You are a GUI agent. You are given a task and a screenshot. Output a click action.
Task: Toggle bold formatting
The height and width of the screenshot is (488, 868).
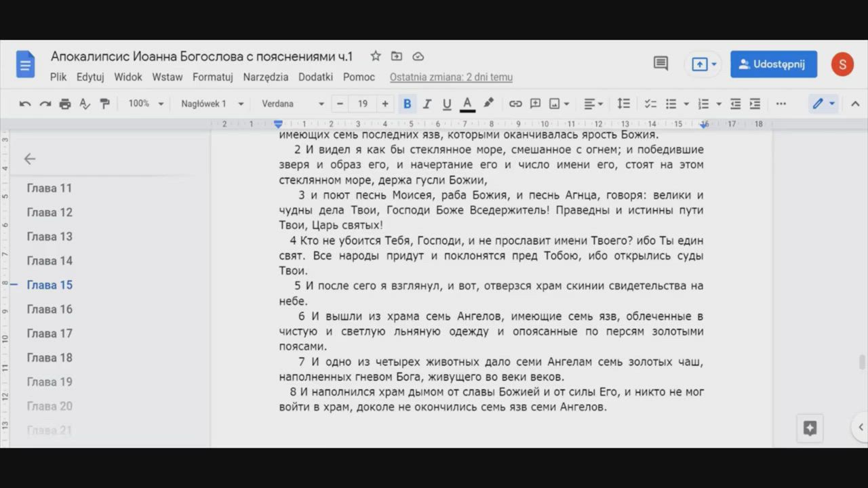point(407,104)
